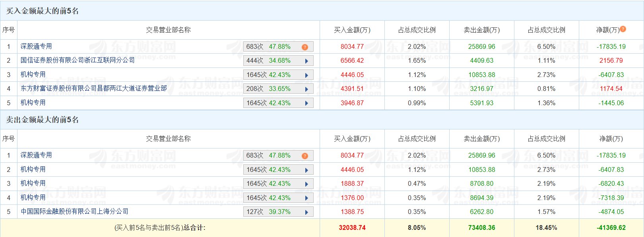Click help icon beside 净额(万) header in buy table
644x237 pixels.
click(623, 29)
